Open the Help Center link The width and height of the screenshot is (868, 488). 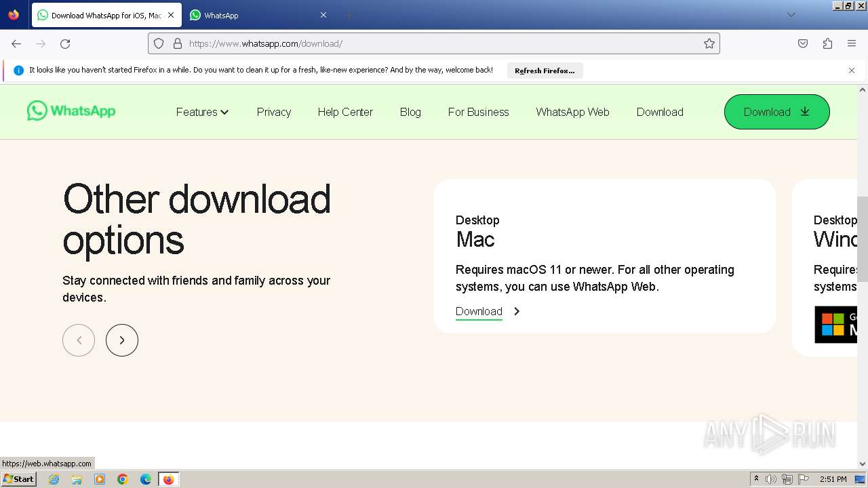click(x=345, y=112)
